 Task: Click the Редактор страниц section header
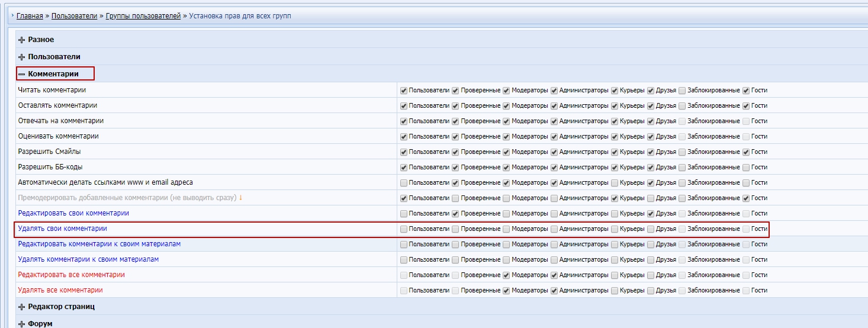[61, 307]
